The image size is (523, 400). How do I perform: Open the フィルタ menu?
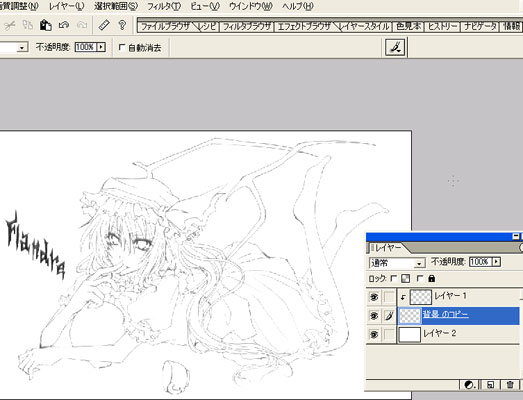pos(164,6)
